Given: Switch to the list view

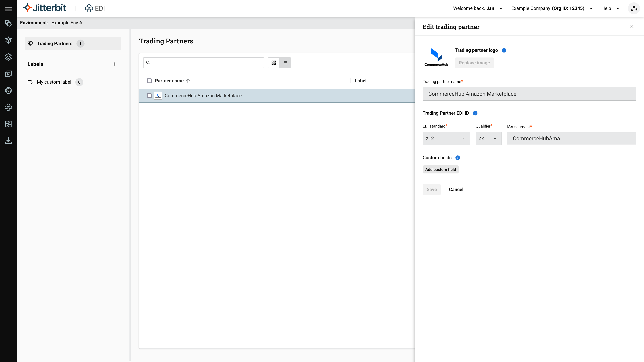Looking at the screenshot, I should click(x=285, y=63).
